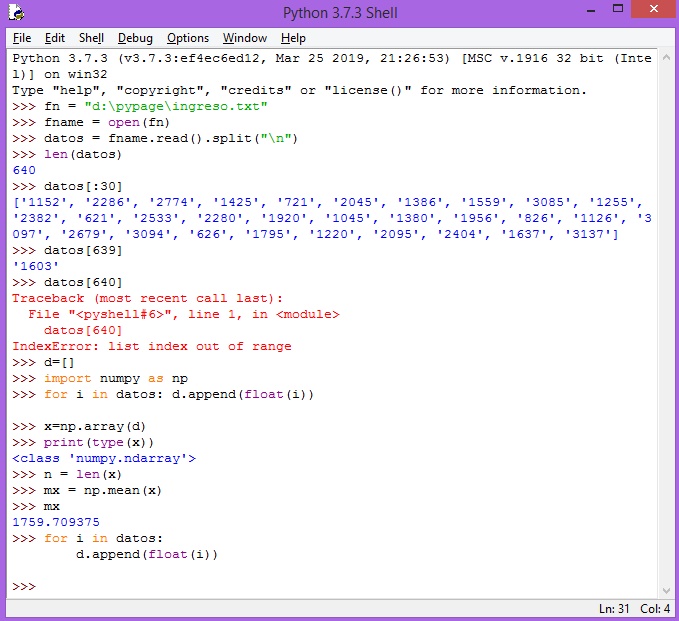Click the 'datos = fname.read().split' line
The height and width of the screenshot is (621, 679).
click(x=171, y=139)
